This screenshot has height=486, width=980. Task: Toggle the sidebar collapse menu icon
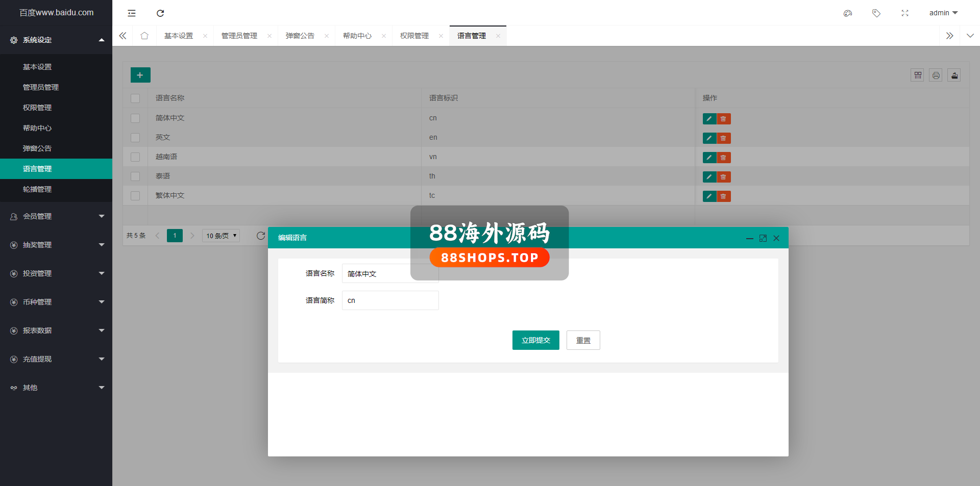pyautogui.click(x=132, y=13)
